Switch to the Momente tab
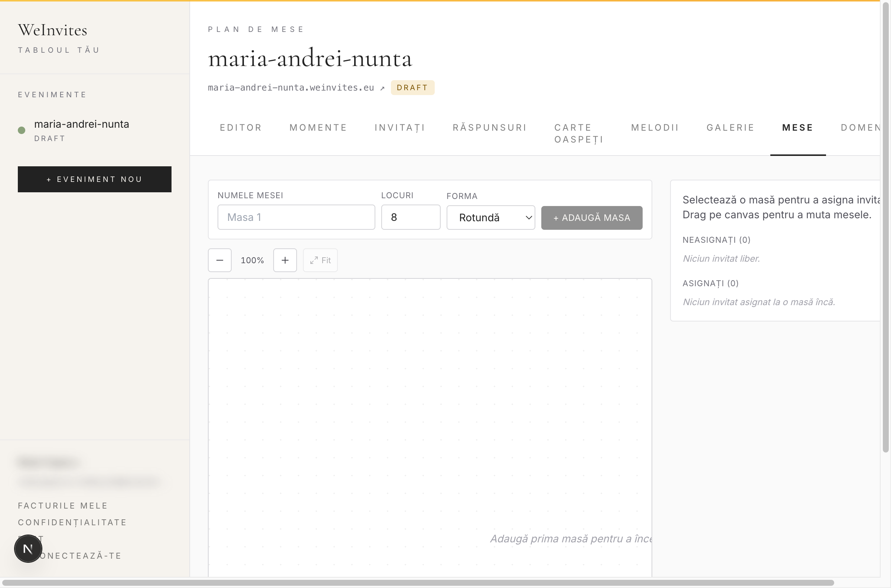The height and width of the screenshot is (588, 891). pos(318,127)
